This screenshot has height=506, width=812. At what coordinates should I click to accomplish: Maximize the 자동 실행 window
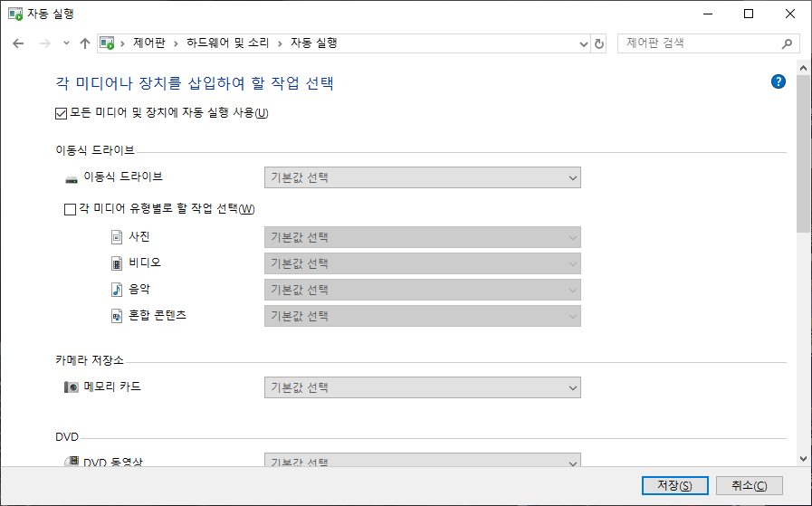[749, 14]
